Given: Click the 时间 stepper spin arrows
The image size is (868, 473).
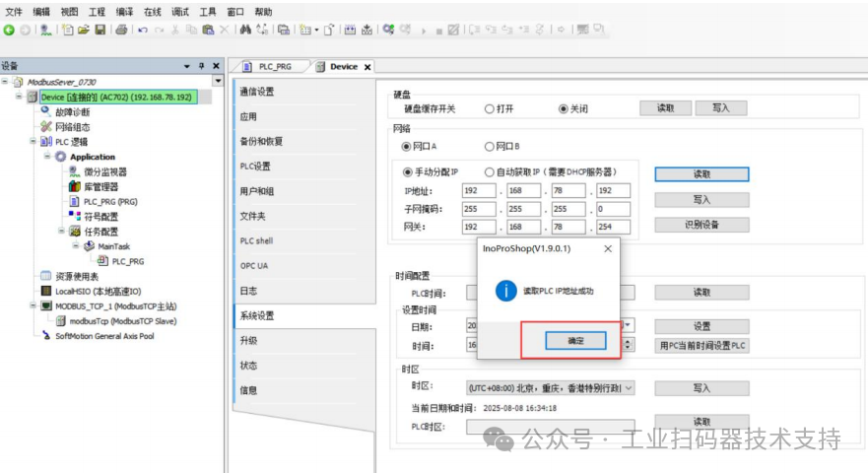Looking at the screenshot, I should (628, 345).
